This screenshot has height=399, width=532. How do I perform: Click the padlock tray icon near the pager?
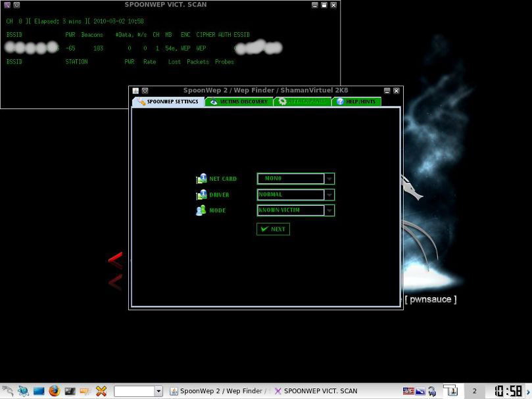[432, 391]
